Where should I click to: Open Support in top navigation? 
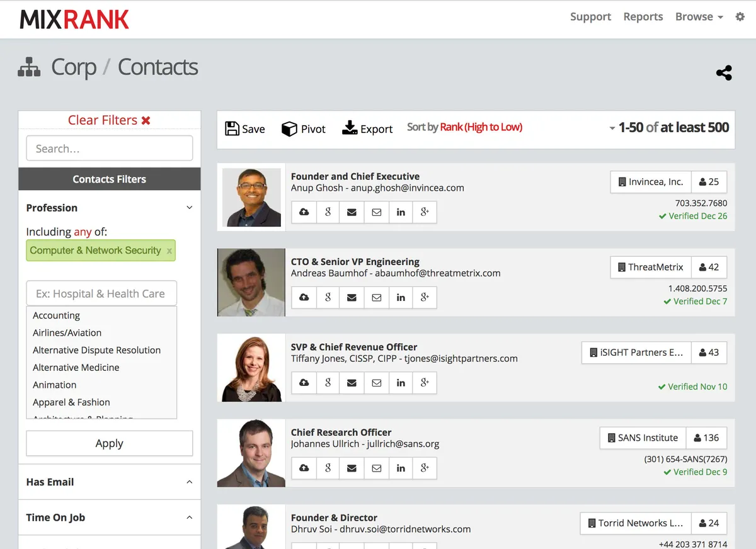(590, 17)
